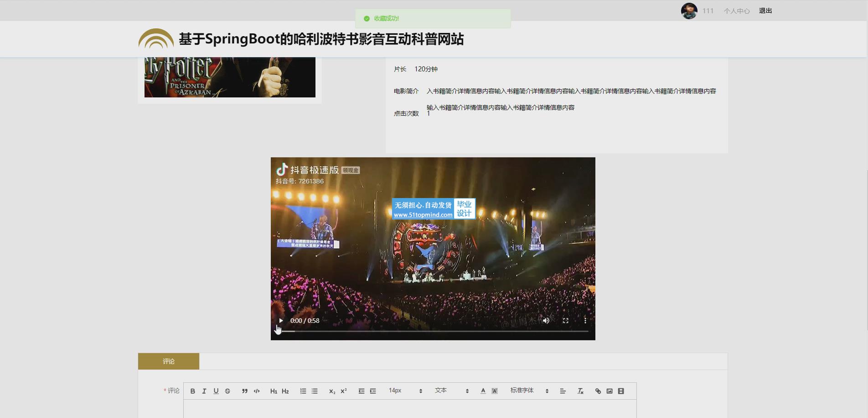Increase indent of comment text
This screenshot has width=868, height=418.
(x=373, y=391)
